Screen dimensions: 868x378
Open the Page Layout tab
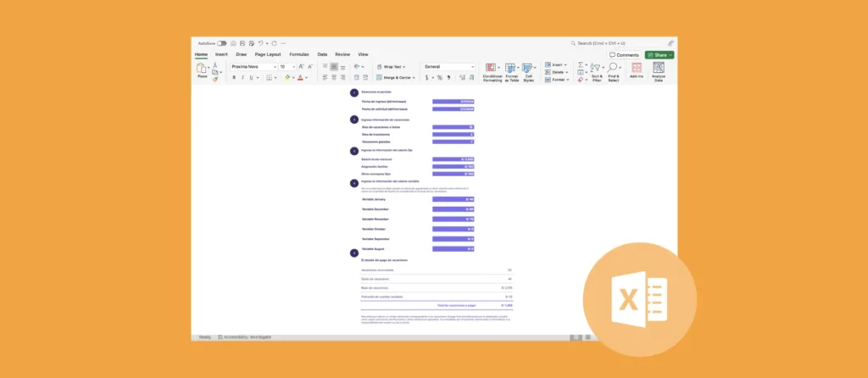click(268, 54)
